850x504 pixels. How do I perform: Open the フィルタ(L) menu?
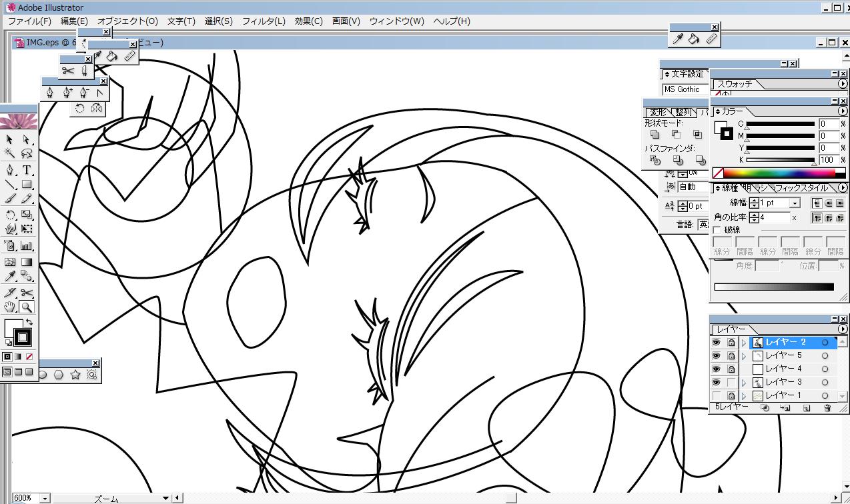[x=264, y=21]
